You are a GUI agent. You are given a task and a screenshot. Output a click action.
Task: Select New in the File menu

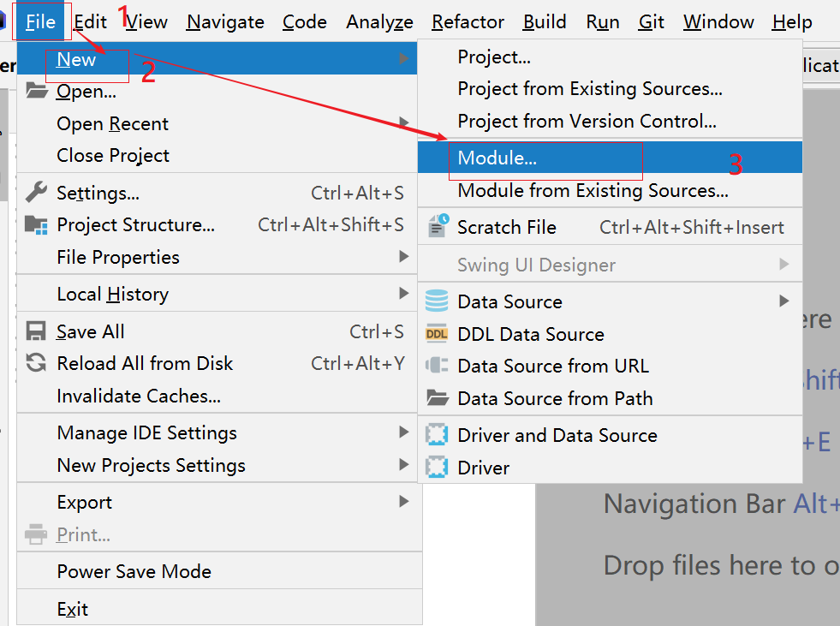tap(217, 59)
